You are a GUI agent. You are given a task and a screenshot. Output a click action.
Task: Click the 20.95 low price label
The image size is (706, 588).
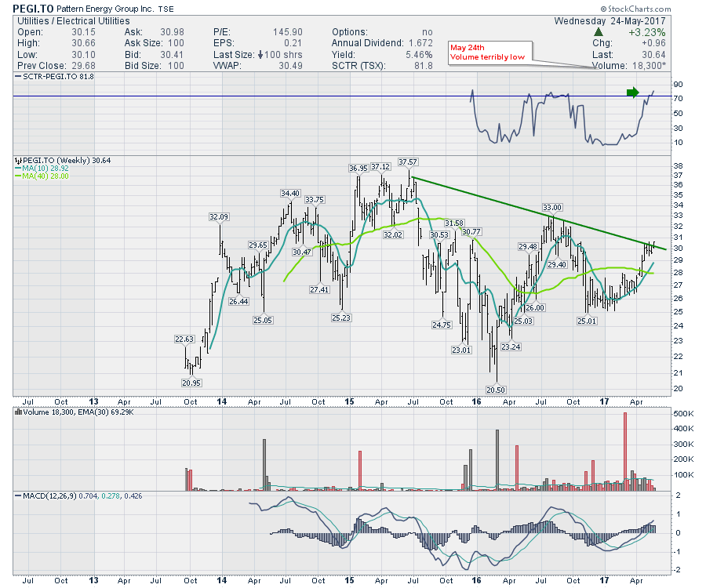tap(191, 383)
